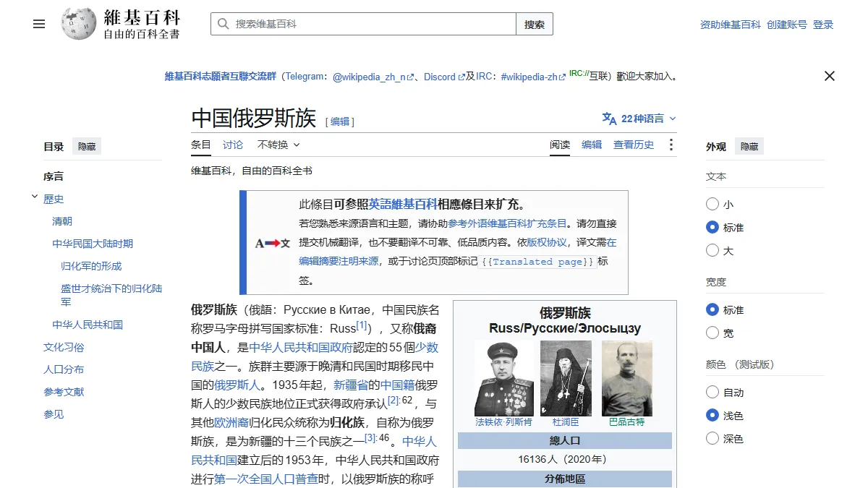Go to 中华人民共和国 section in contents
868x488 pixels.
[x=88, y=325]
